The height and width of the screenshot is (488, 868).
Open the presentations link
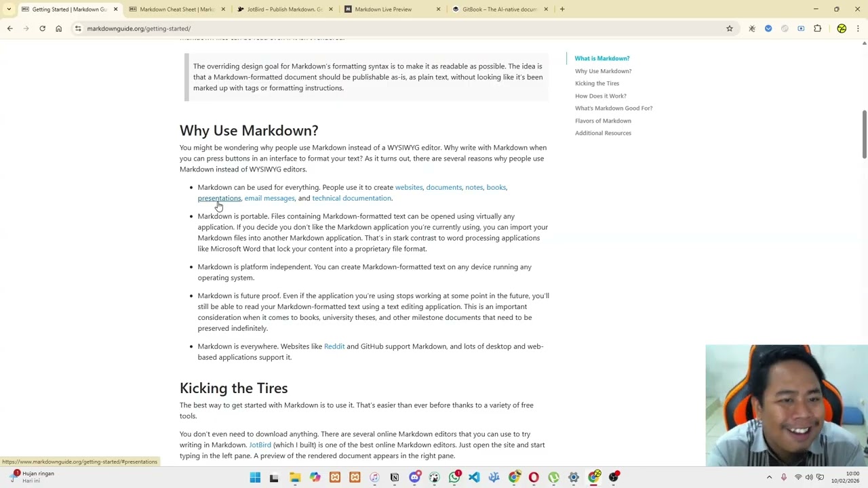(219, 198)
